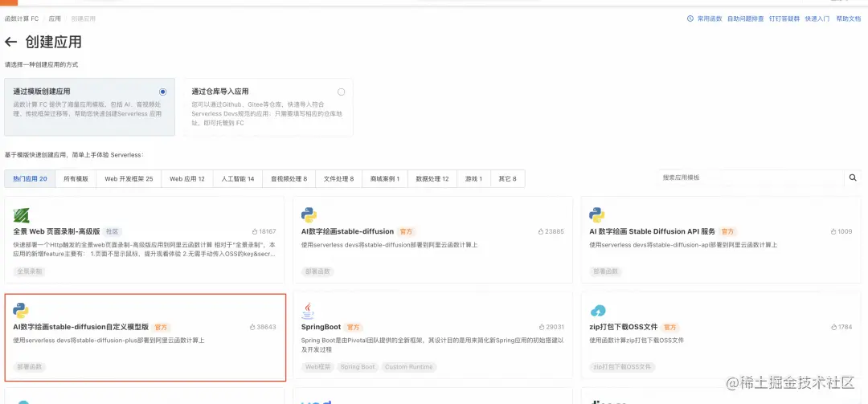Click the thumbs-up icon beside 18167
Viewport: 868px width, 404px height.
(255, 231)
